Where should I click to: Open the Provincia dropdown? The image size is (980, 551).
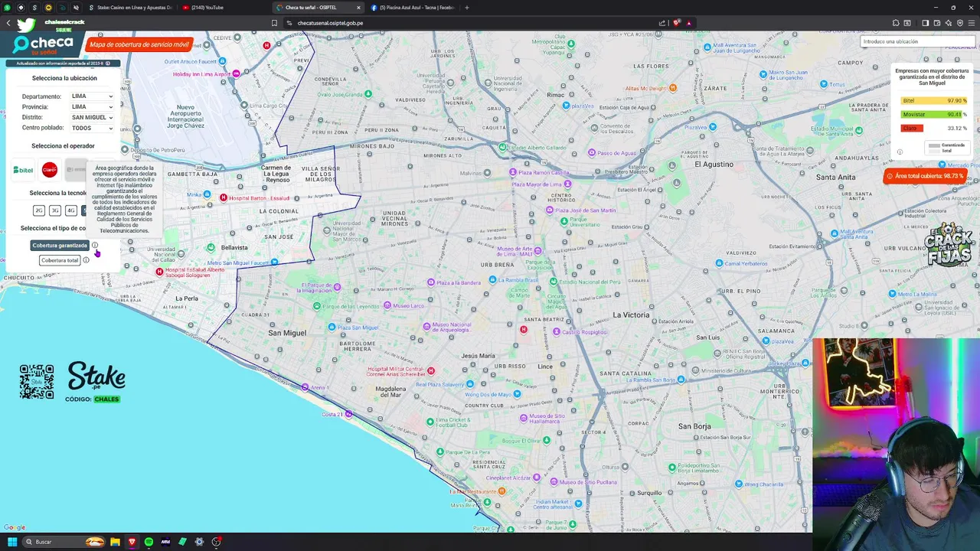[x=92, y=107]
